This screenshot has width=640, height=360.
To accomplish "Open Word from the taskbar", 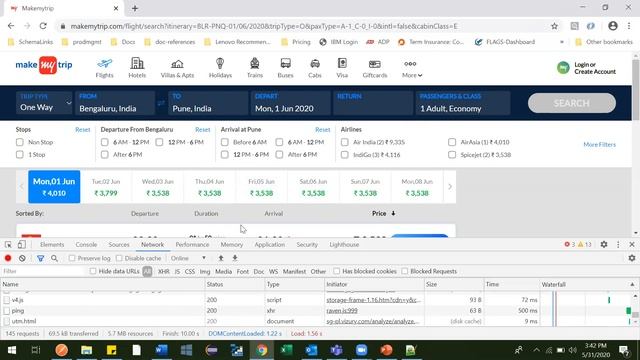I will click(162, 350).
